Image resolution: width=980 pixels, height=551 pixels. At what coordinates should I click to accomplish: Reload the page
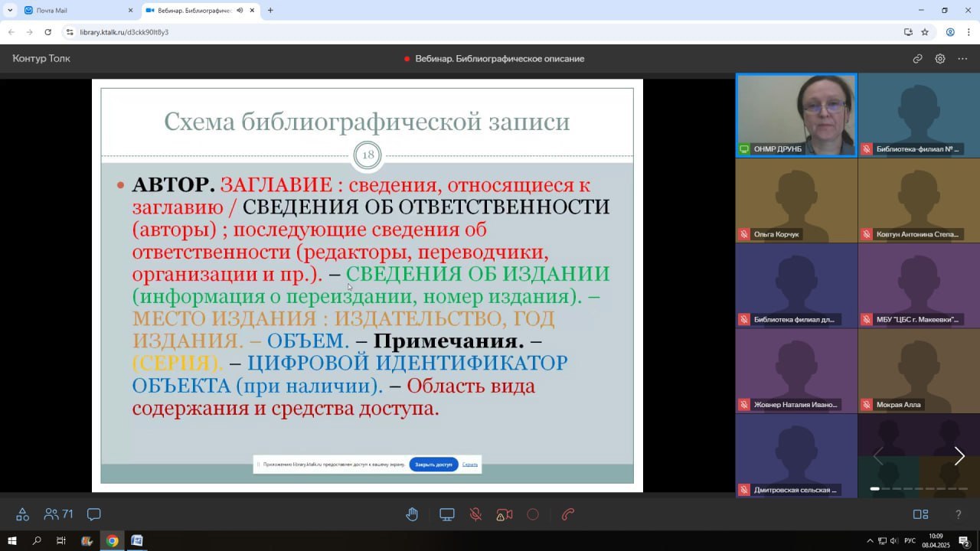click(x=47, y=32)
